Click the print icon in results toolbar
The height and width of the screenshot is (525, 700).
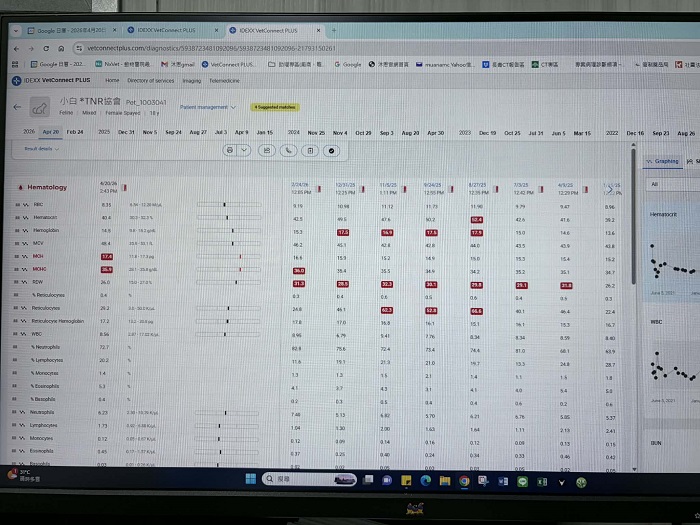point(231,150)
